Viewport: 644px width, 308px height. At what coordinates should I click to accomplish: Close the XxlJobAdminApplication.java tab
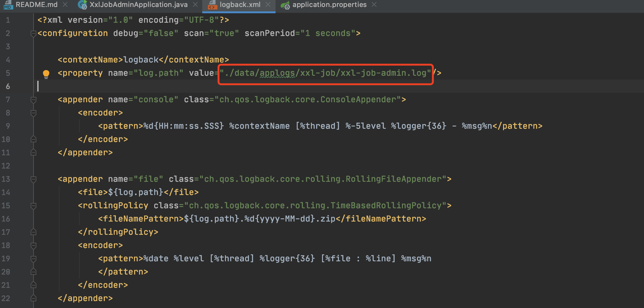click(195, 5)
